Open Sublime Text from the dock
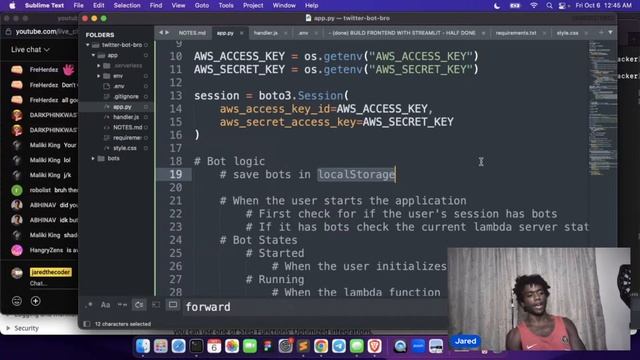640x360 pixels. pyautogui.click(x=303, y=346)
